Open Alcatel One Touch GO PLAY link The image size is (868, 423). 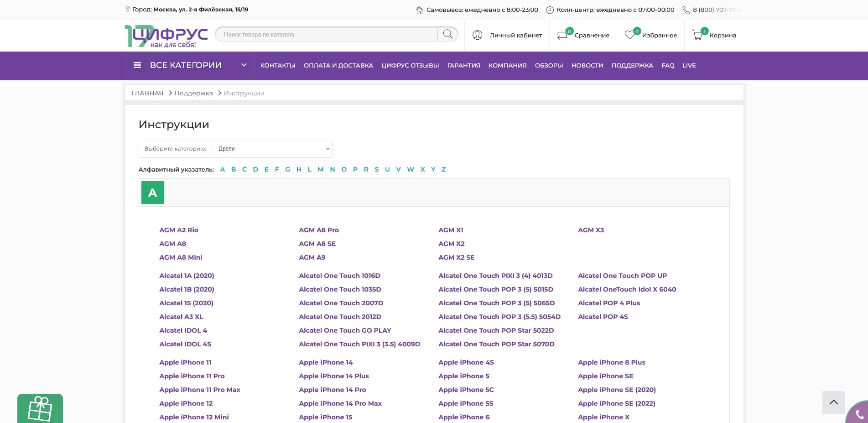345,330
